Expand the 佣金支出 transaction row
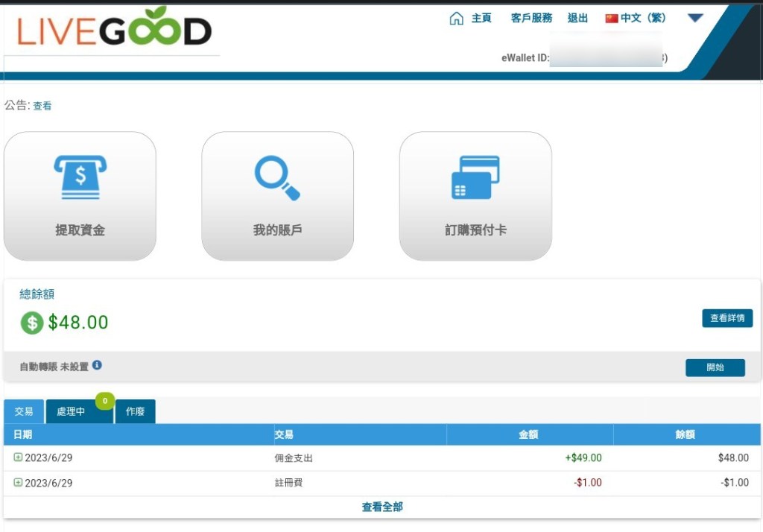 18,457
